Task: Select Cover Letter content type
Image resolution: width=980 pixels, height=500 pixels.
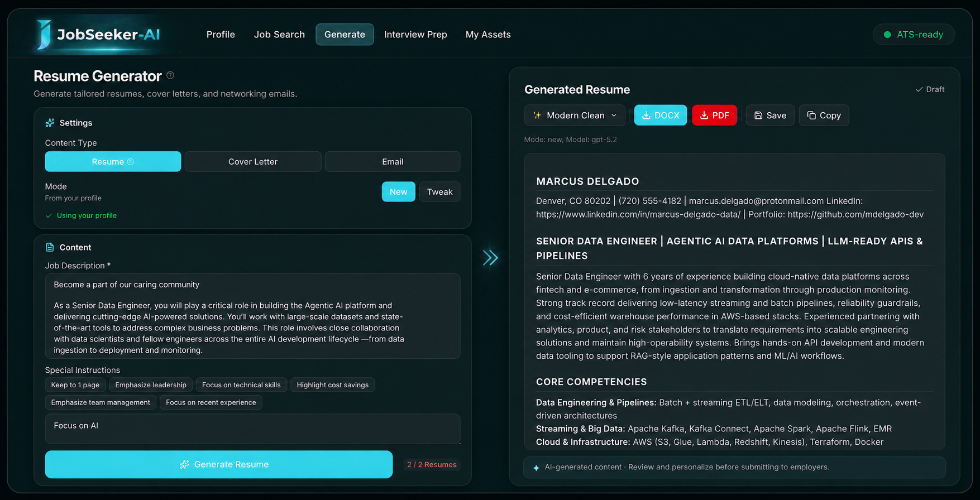Action: [x=253, y=161]
